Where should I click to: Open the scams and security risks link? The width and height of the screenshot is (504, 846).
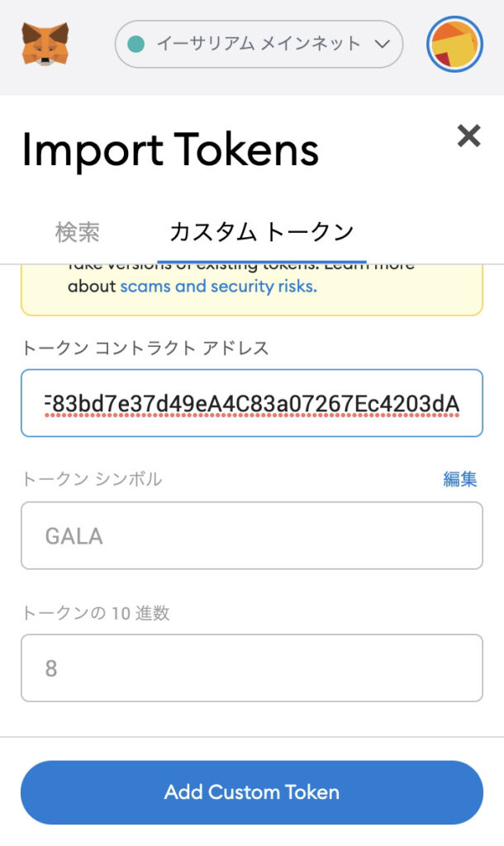coord(219,286)
